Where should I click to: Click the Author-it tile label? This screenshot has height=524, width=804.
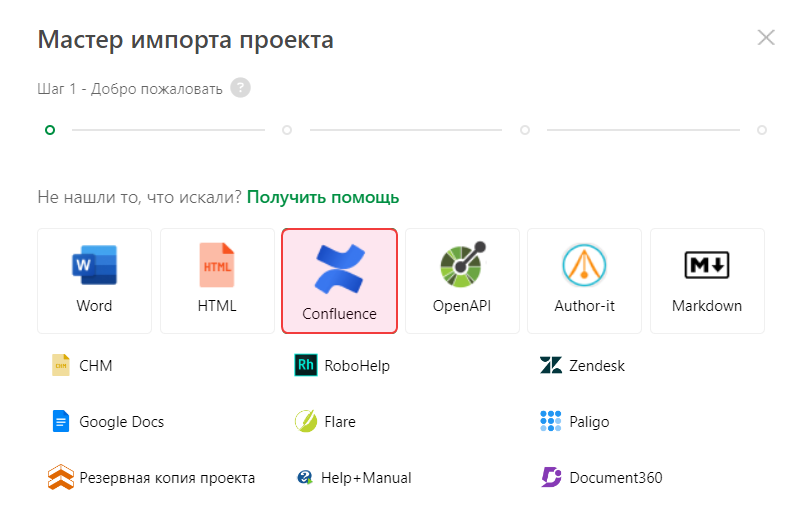point(585,306)
